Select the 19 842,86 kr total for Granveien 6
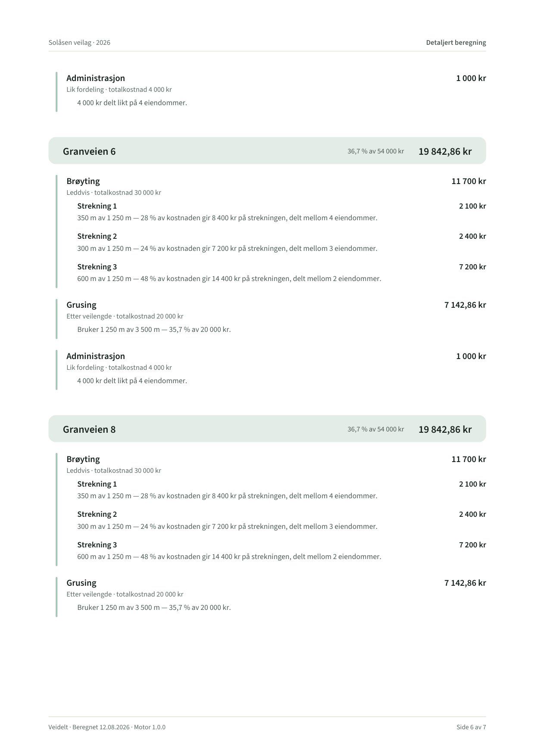This screenshot has width=535, height=756. tap(445, 151)
